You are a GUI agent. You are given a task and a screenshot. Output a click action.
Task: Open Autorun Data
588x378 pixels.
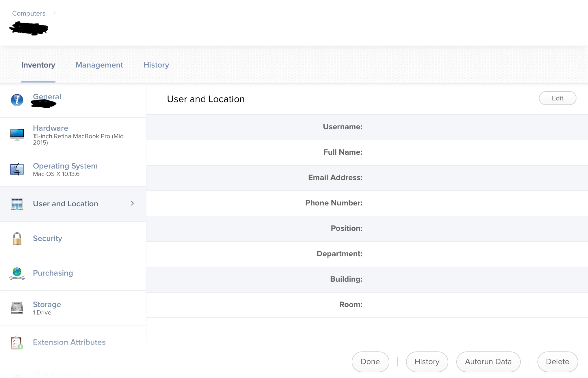click(x=488, y=362)
